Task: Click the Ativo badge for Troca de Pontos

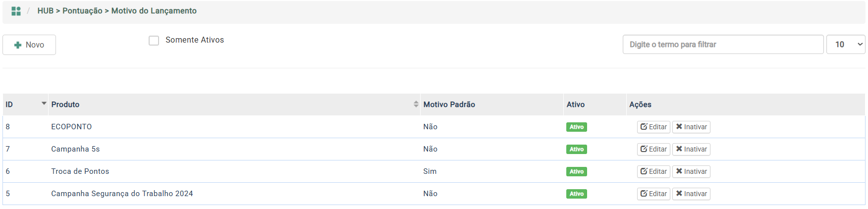Action: 576,171
